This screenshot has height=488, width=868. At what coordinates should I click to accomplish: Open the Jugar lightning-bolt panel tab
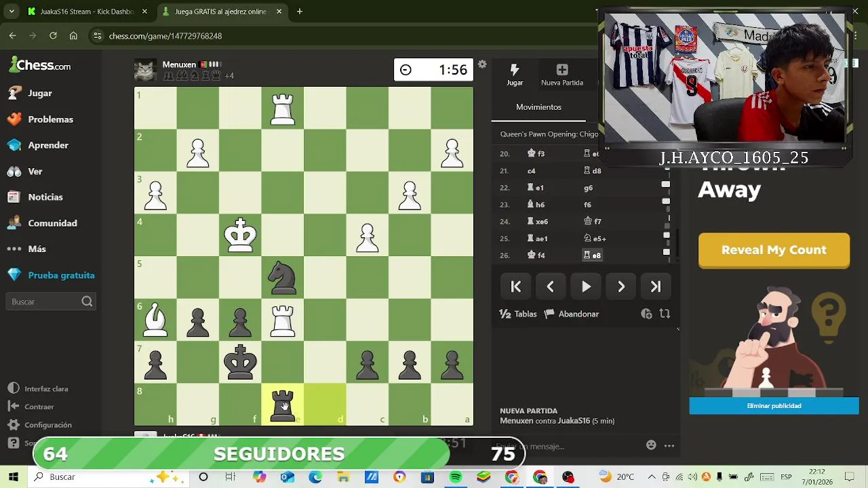[515, 75]
